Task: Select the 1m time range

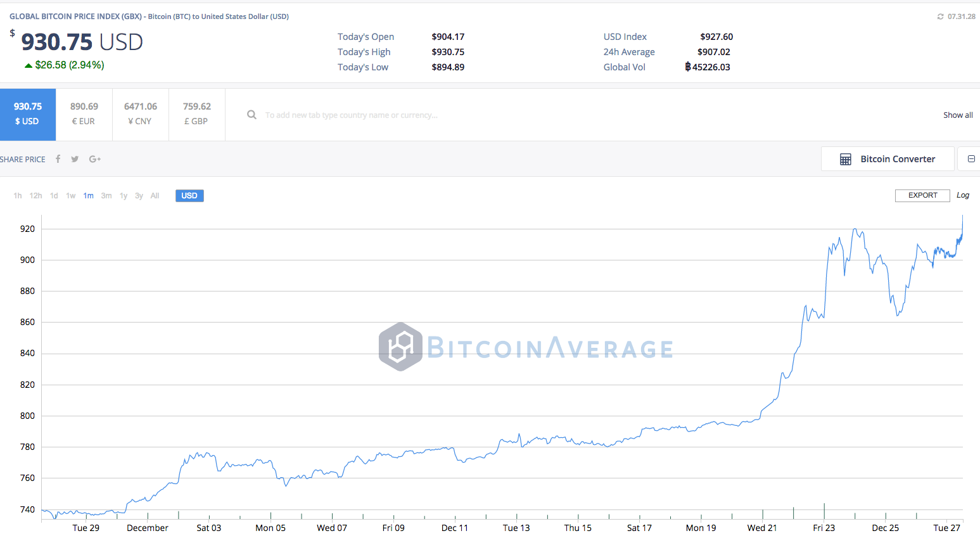Action: click(88, 196)
